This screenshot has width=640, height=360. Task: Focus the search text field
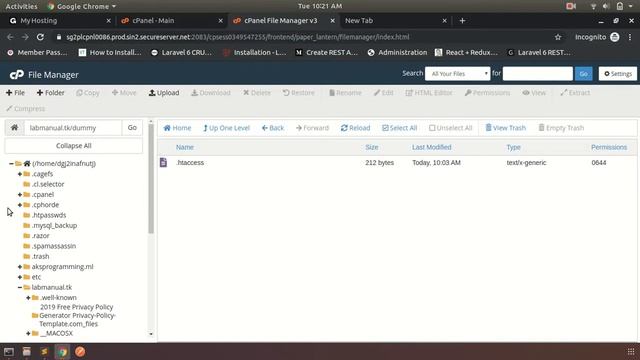click(538, 74)
